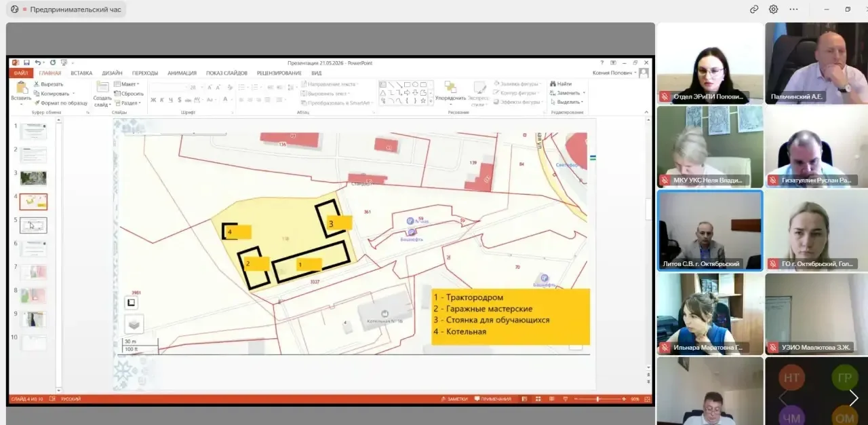Click the Найти binoculars button
Viewport: 868px width, 425px height.
[561, 84]
